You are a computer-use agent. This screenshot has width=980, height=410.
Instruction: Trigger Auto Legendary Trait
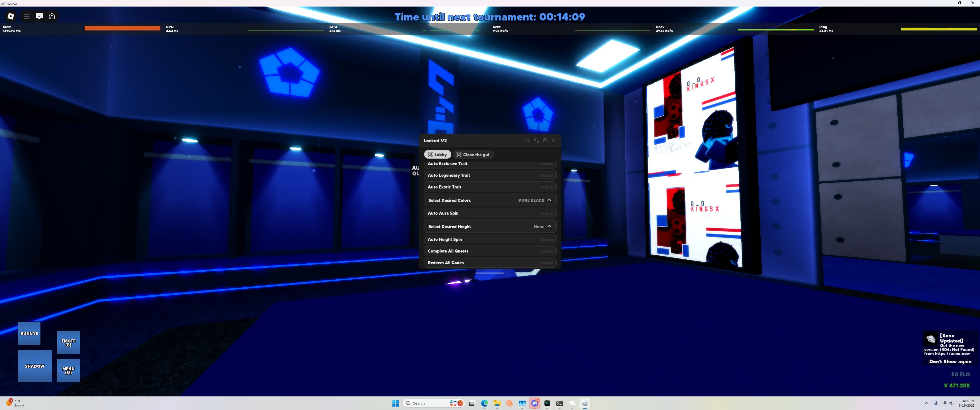[490, 175]
